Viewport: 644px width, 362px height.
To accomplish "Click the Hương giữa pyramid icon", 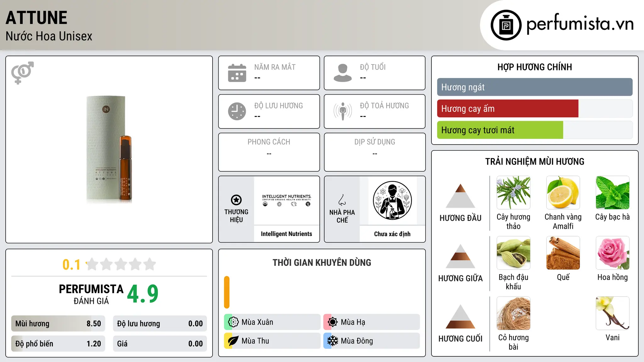I will tap(460, 256).
